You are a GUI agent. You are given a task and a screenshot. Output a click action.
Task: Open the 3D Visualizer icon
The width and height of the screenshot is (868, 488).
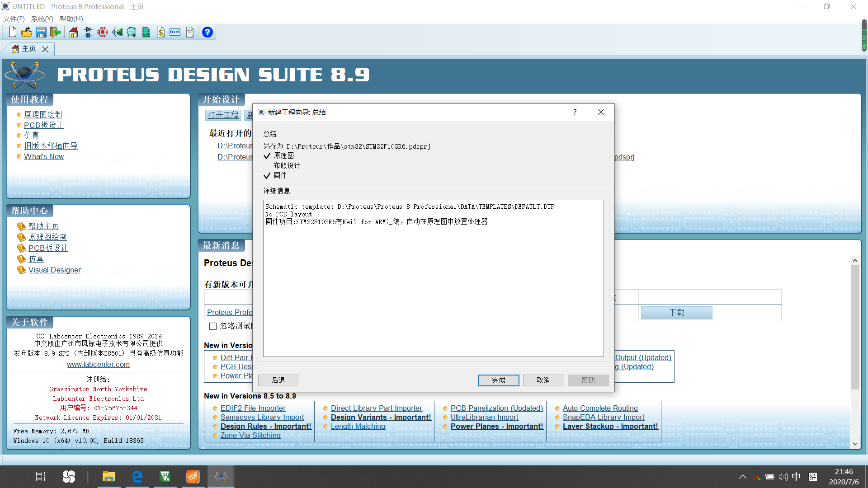coord(117,32)
